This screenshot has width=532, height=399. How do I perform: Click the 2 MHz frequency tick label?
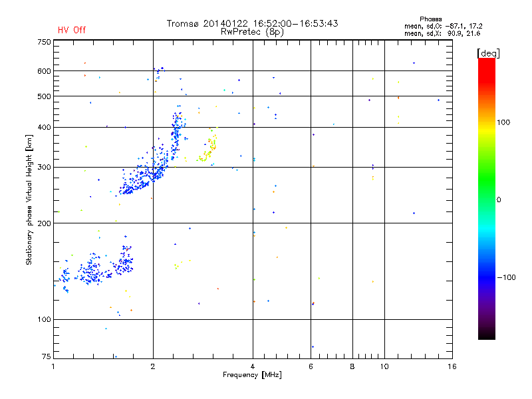tap(153, 366)
